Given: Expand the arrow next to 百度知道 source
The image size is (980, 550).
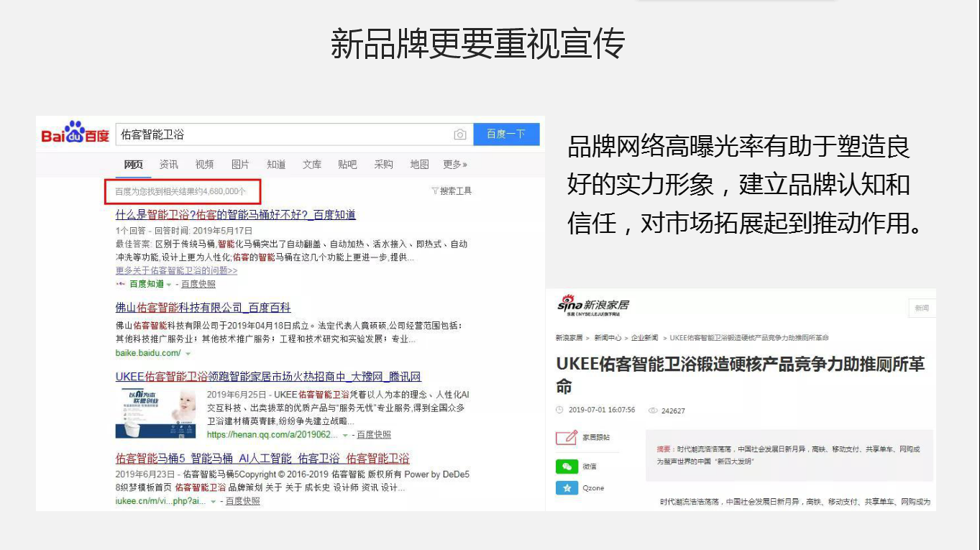Looking at the screenshot, I should tap(169, 285).
